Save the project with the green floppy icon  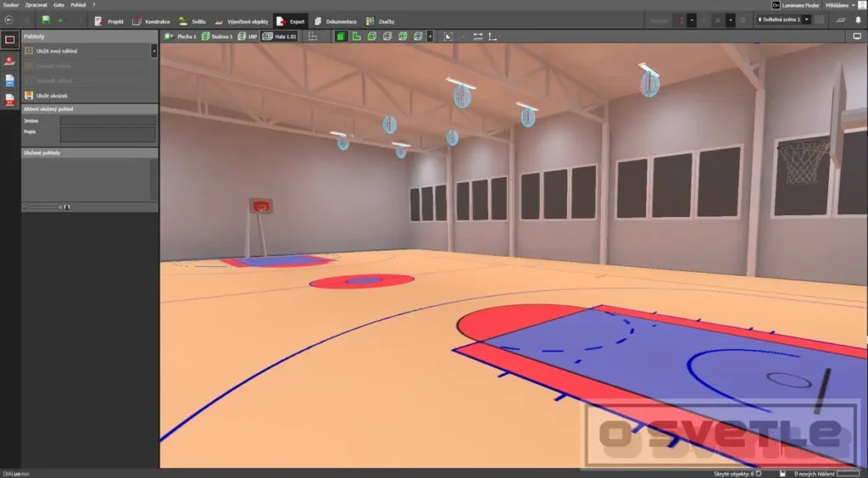pyautogui.click(x=46, y=20)
